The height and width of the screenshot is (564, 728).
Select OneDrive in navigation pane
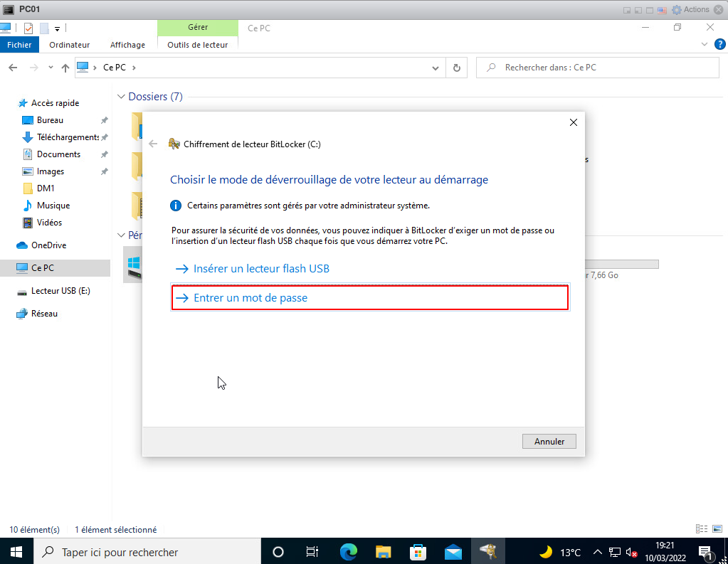(x=48, y=245)
